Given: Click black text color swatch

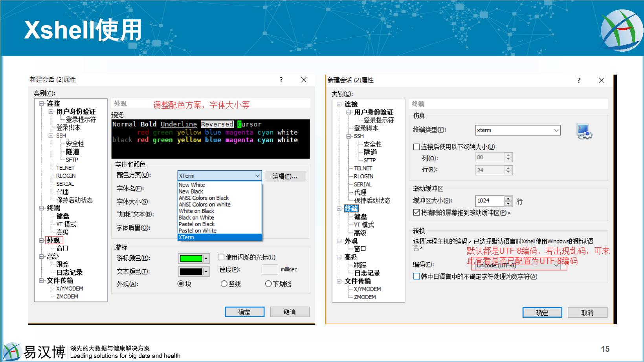Looking at the screenshot, I should tap(191, 271).
